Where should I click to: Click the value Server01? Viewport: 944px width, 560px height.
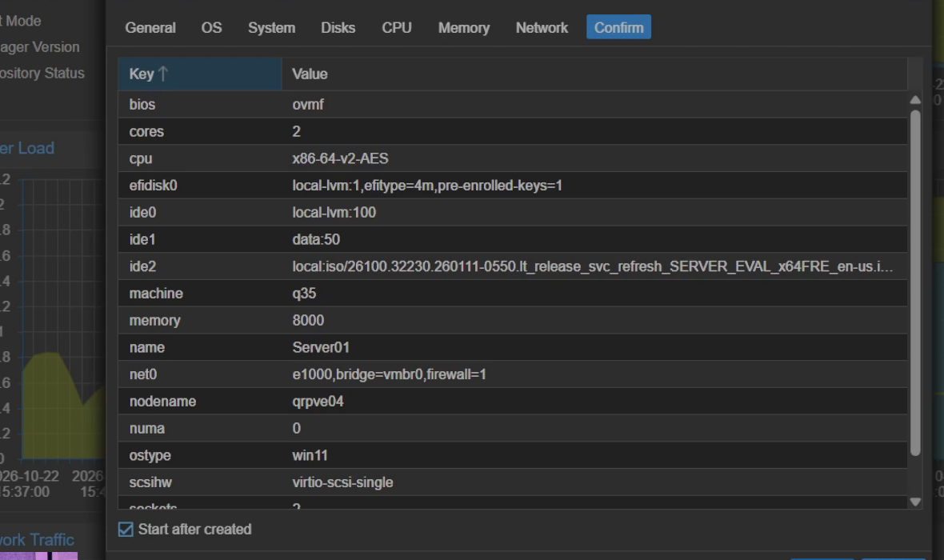(x=320, y=347)
